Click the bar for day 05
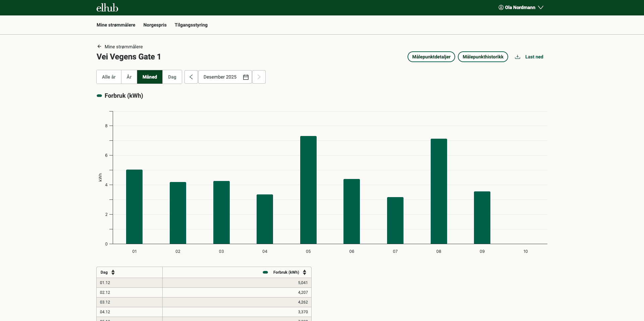Viewport: 644px width, 321px height. pyautogui.click(x=308, y=190)
